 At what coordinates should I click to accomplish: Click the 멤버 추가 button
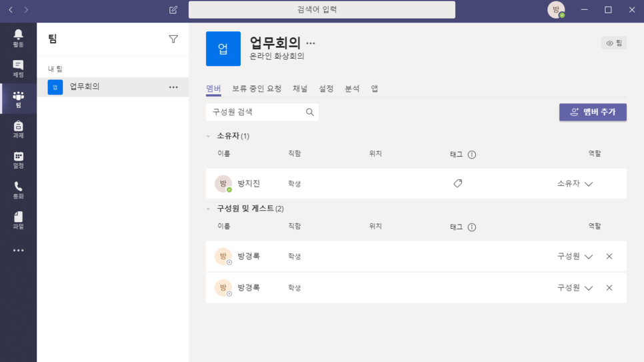(x=593, y=112)
